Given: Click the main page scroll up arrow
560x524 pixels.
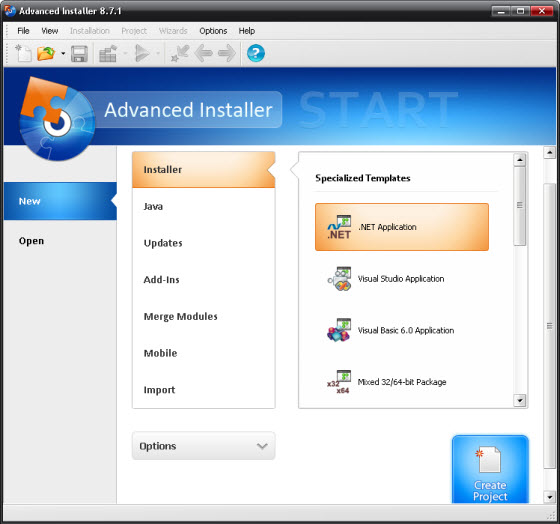Looking at the screenshot, I should [x=550, y=153].
